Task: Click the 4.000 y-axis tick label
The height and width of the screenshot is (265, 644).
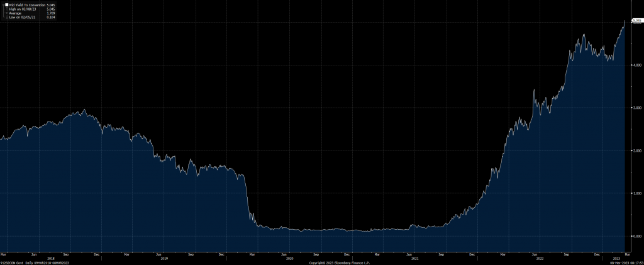Action: pyautogui.click(x=635, y=65)
